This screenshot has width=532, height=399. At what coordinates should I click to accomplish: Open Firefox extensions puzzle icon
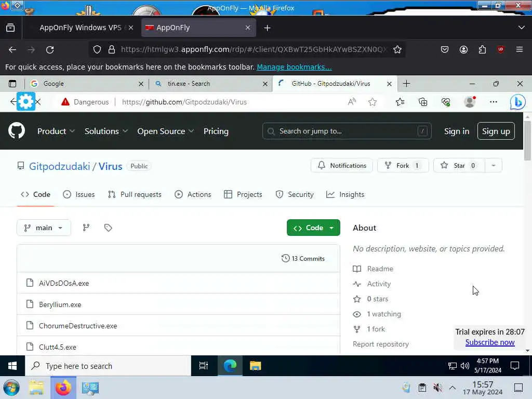482,49
